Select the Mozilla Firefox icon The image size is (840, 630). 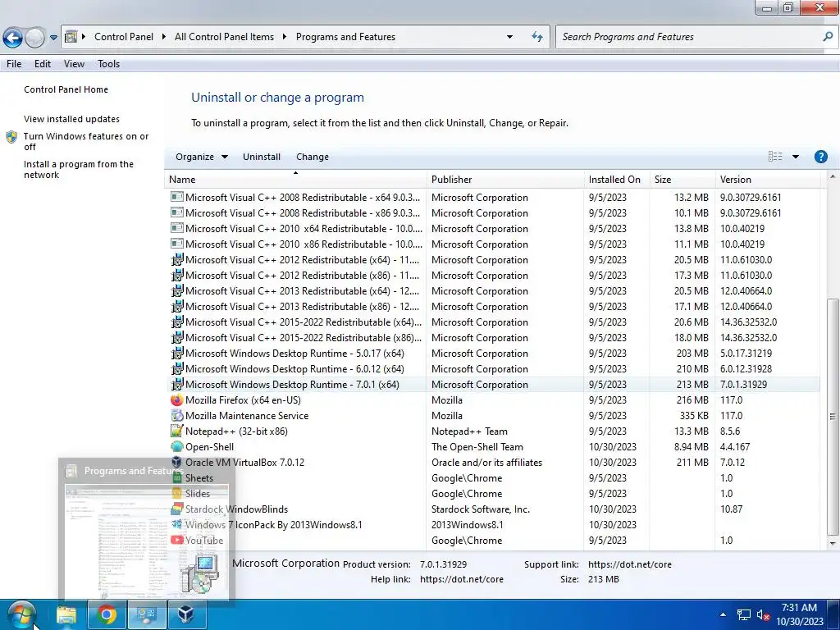click(177, 400)
